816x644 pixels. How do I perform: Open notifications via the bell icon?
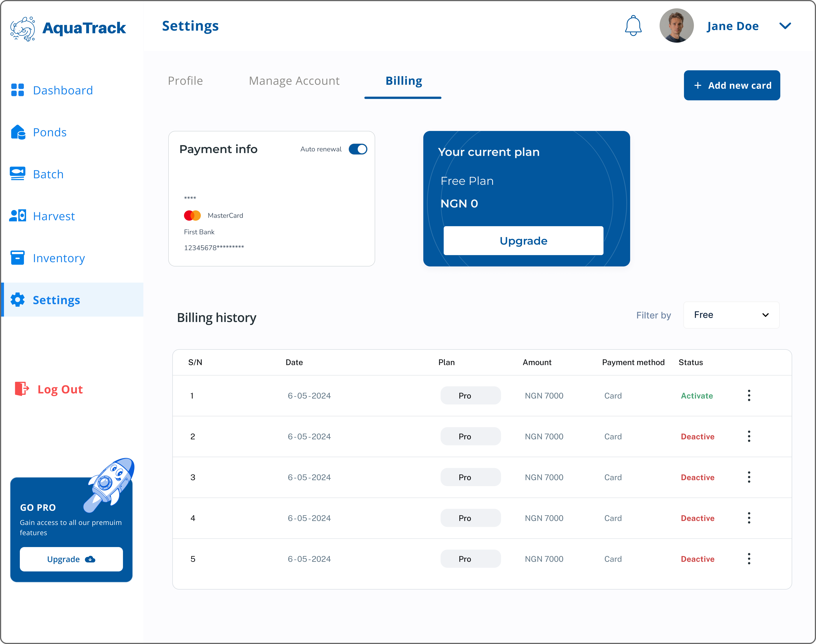pos(633,25)
